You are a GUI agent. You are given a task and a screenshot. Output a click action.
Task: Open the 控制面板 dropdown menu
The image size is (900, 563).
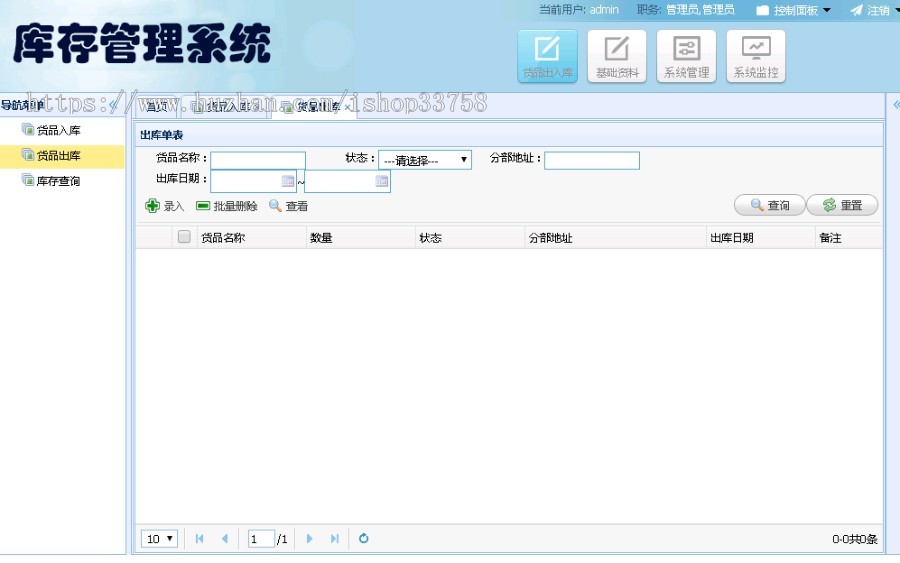pos(794,10)
